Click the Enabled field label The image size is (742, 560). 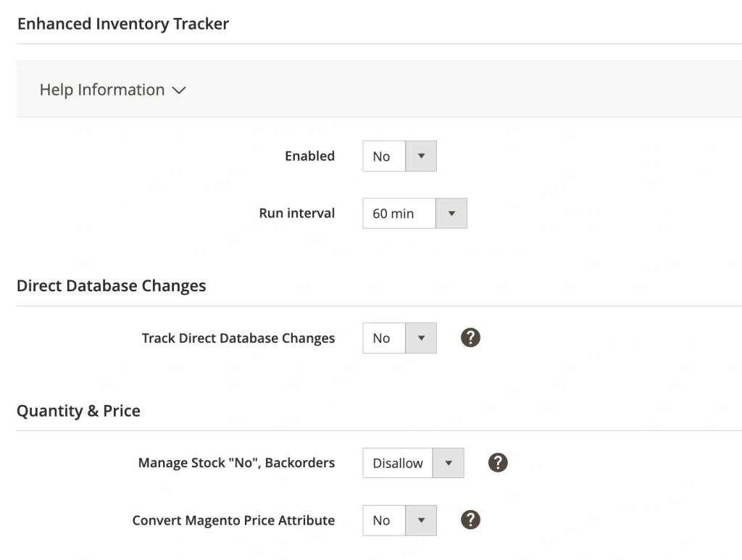click(x=309, y=156)
